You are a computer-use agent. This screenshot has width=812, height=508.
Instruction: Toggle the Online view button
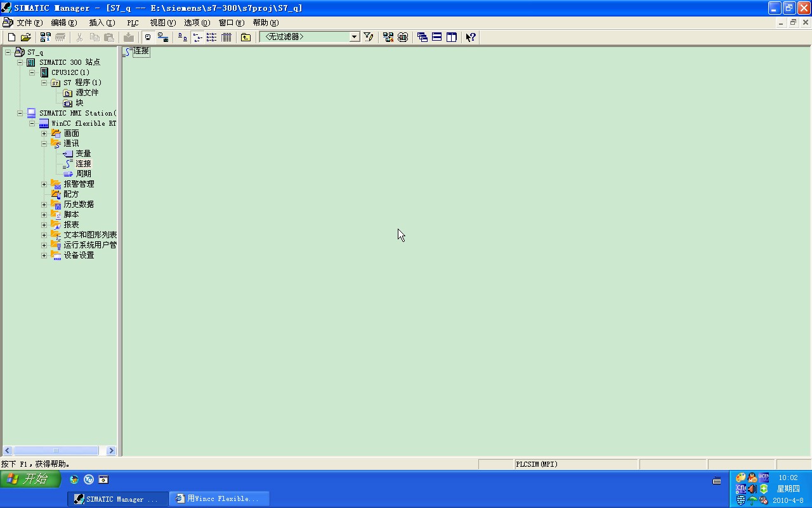[x=162, y=37]
